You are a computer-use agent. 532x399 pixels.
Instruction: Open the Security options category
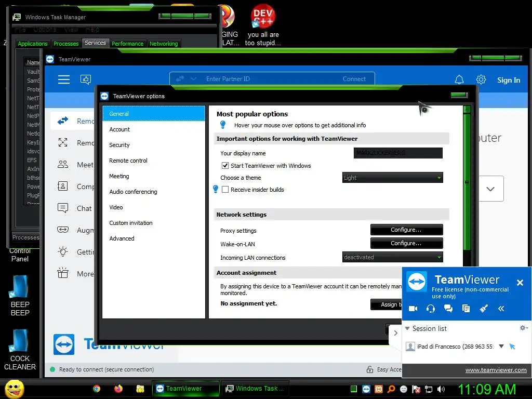click(x=154, y=145)
